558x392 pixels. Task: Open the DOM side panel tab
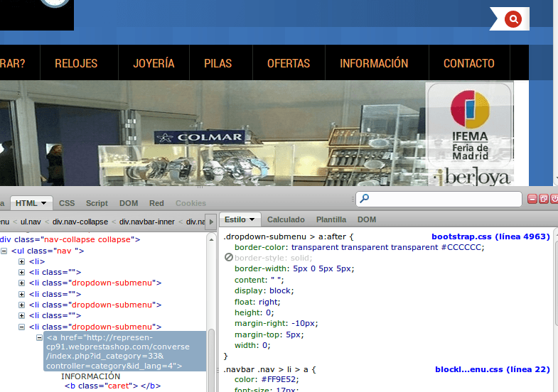tap(367, 219)
